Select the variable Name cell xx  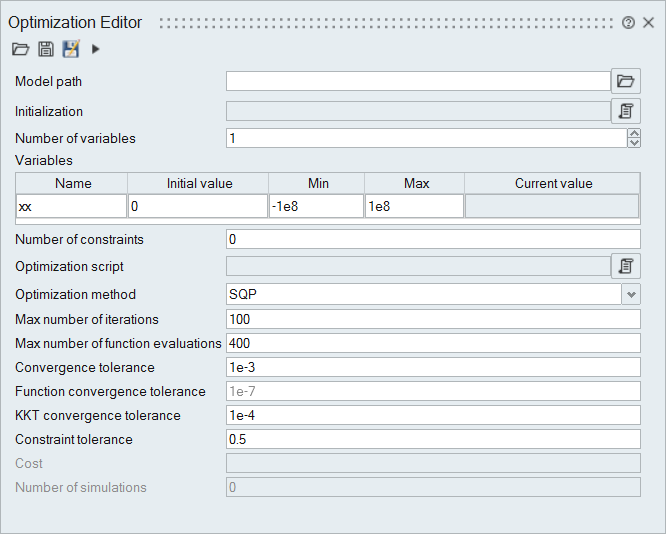coord(72,206)
